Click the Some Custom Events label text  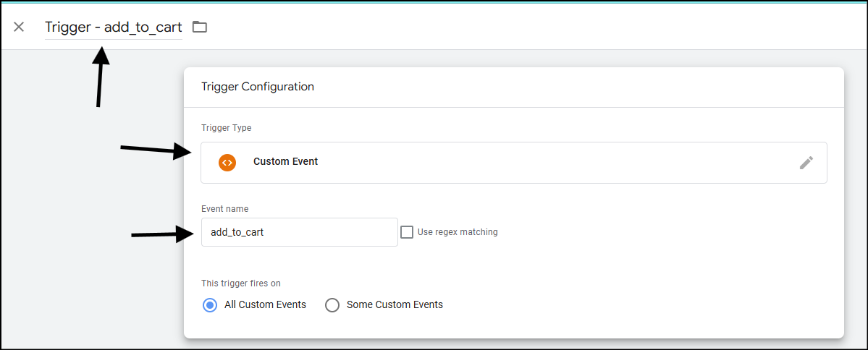tap(395, 304)
